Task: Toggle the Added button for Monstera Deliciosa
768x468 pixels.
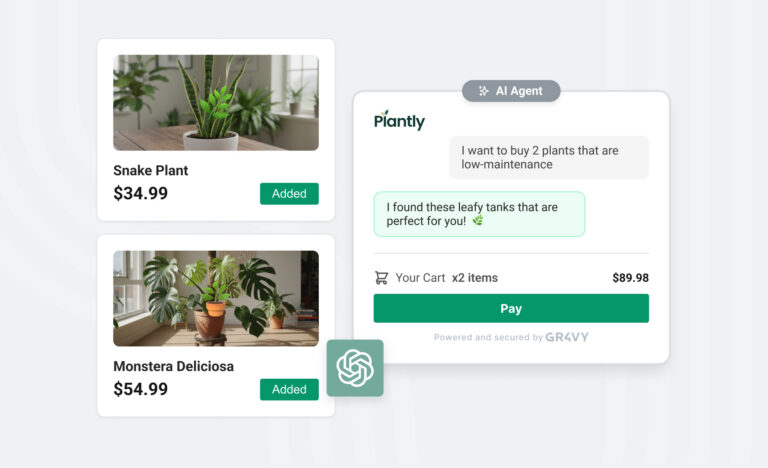Action: 289,390
